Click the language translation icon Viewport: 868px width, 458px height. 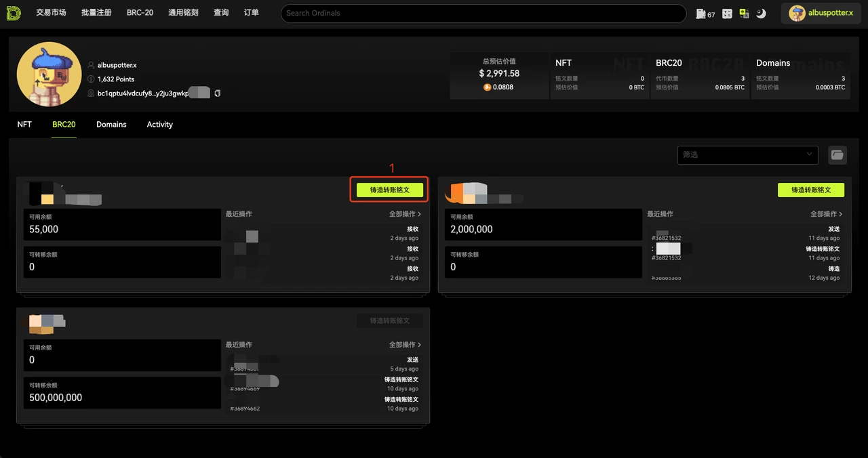point(744,14)
